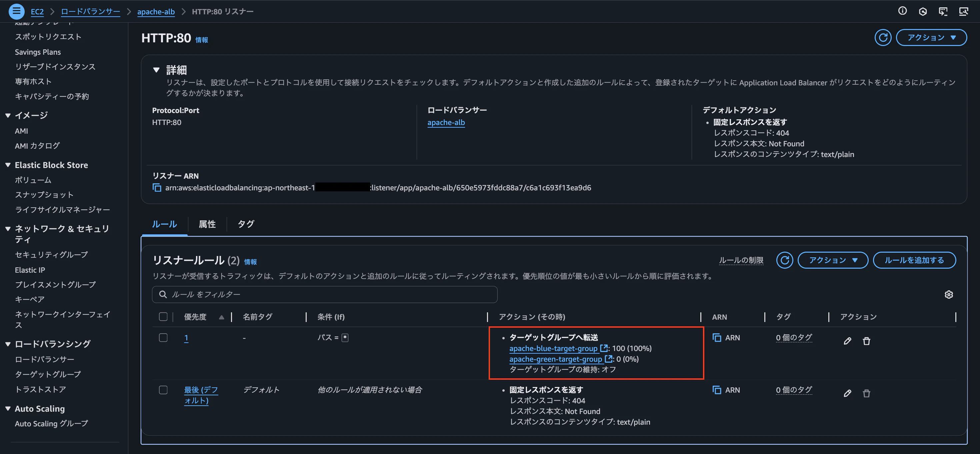This screenshot has width=980, height=454.
Task: Open Auto Scaling グループ in sidebar
Action: 51,424
